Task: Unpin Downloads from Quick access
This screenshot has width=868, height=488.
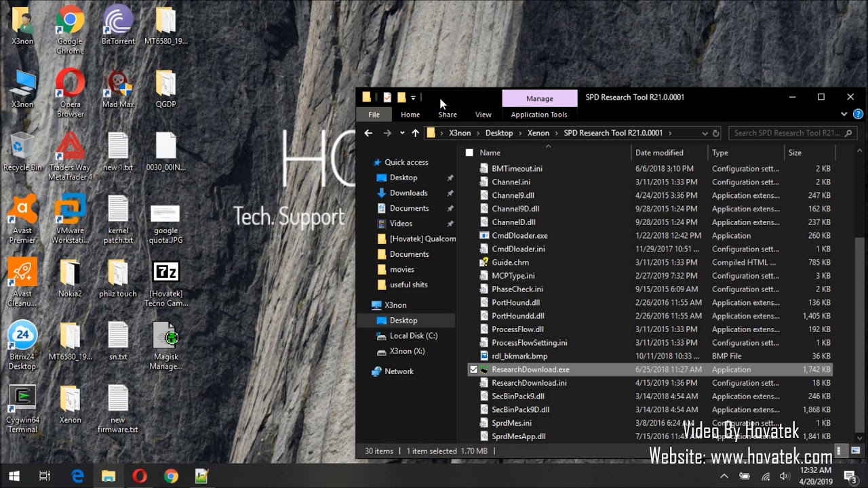Action: [450, 193]
